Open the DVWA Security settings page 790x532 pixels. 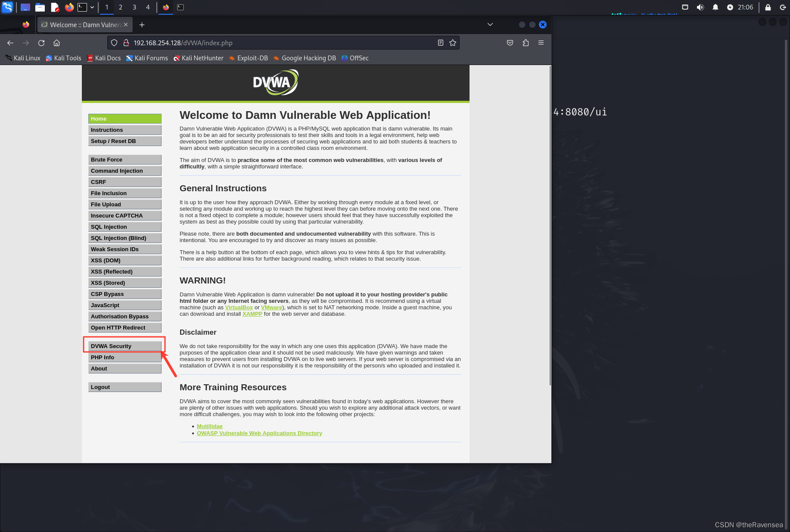125,346
